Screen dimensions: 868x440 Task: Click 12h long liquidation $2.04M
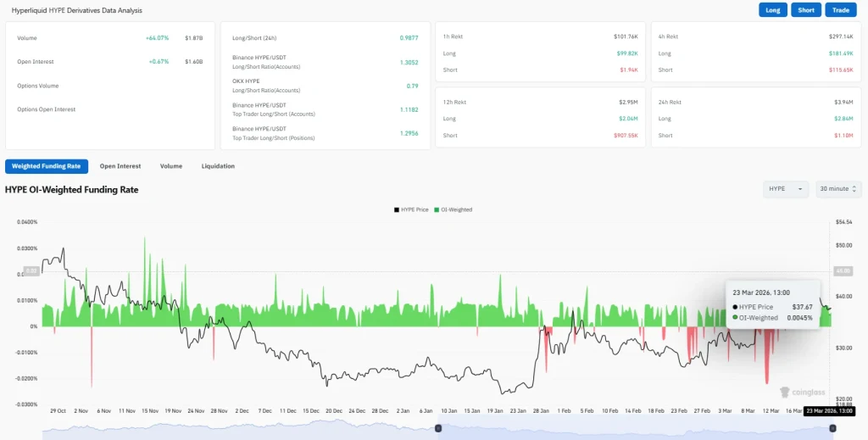point(629,119)
